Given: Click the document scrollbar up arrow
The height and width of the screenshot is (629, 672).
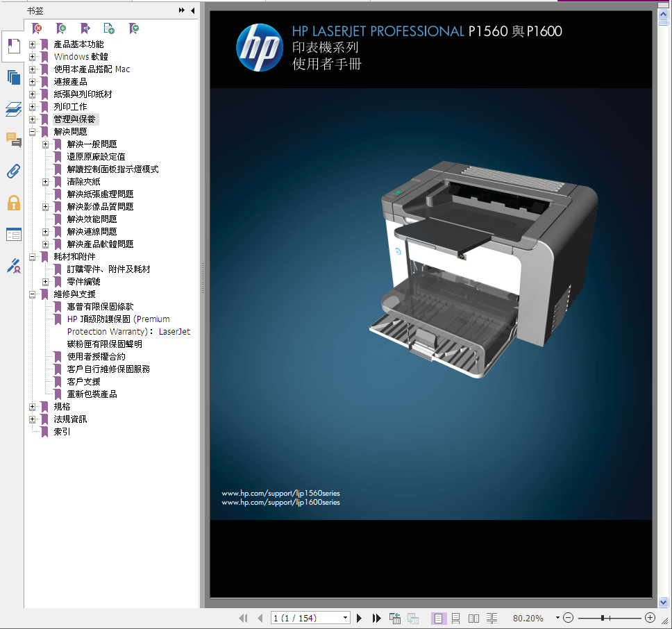Looking at the screenshot, I should 663,14.
